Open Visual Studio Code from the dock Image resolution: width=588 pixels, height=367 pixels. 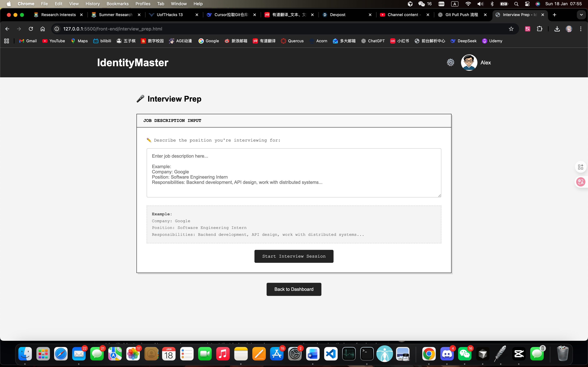(x=331, y=354)
